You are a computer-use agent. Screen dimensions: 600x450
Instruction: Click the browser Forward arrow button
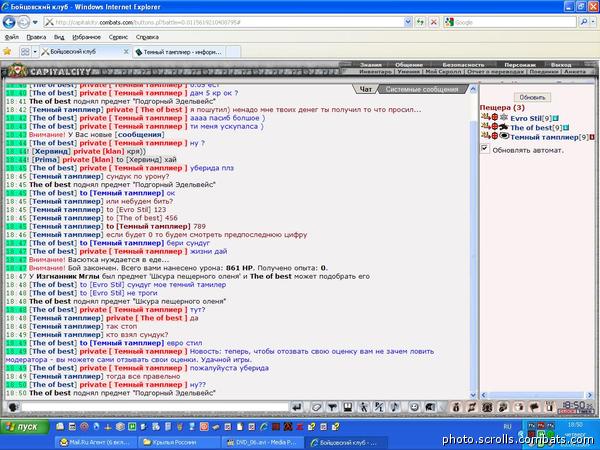24,22
